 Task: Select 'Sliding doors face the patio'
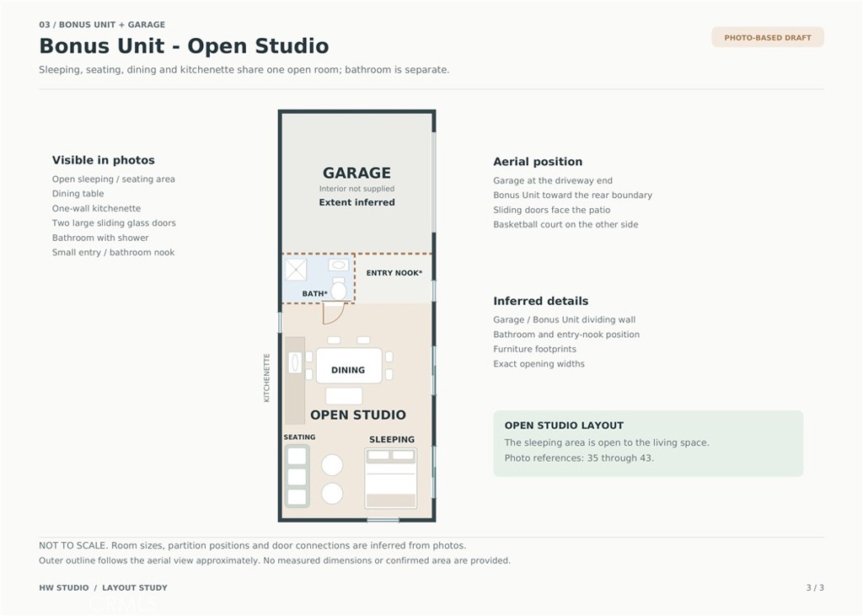click(x=551, y=210)
